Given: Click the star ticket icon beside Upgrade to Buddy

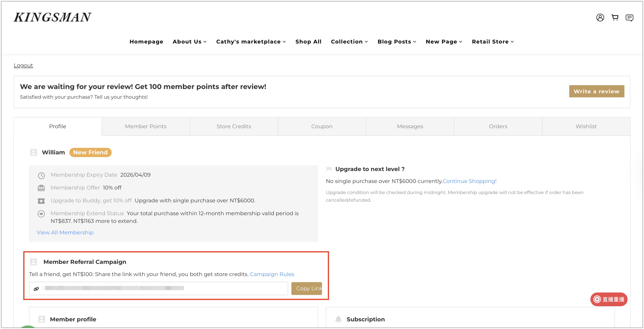Looking at the screenshot, I should click(41, 201).
